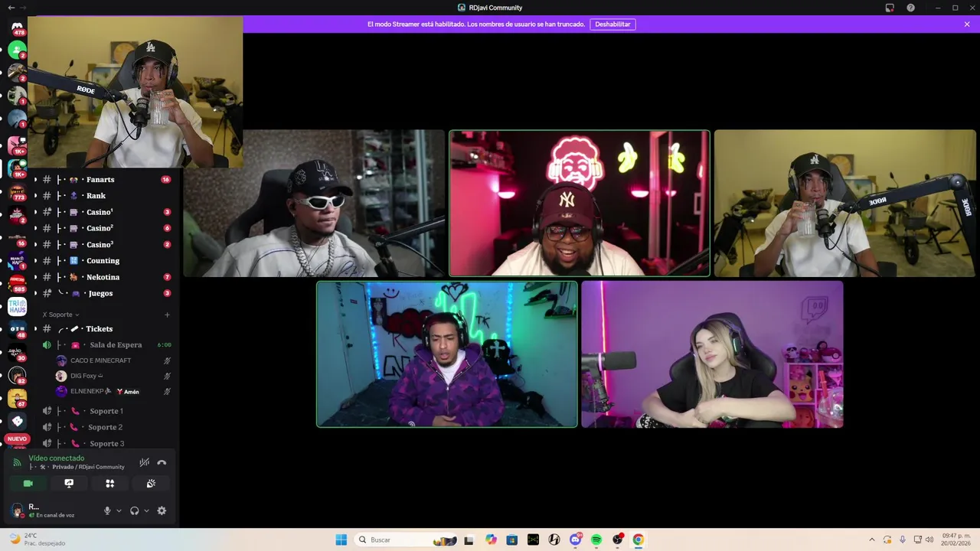The width and height of the screenshot is (980, 551).
Task: Focus the top-right video tile of the man drinking water
Action: point(844,203)
